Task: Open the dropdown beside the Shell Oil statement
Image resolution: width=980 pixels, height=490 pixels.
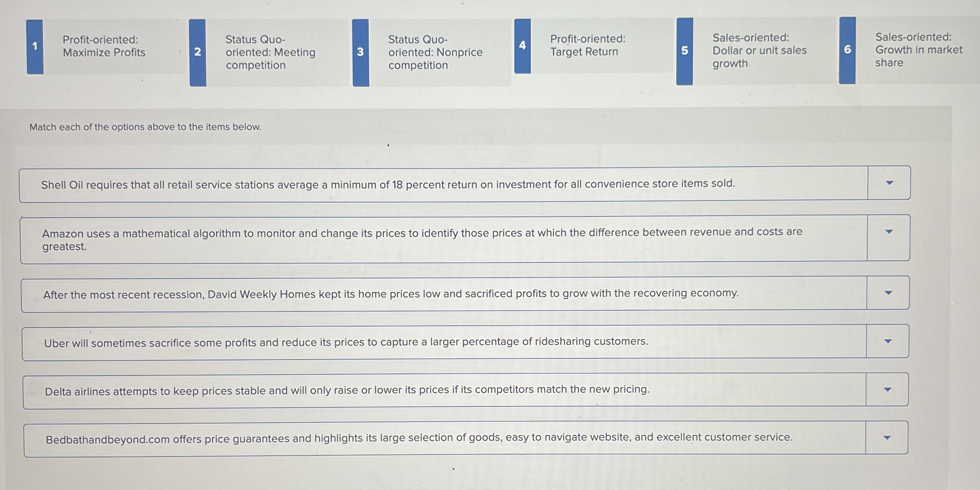Action: click(x=889, y=183)
